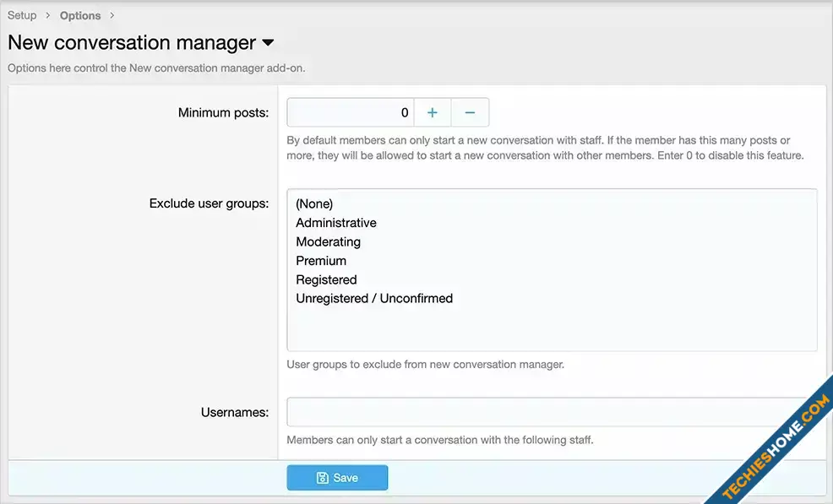Click the floppy disk icon on Save

tap(323, 478)
